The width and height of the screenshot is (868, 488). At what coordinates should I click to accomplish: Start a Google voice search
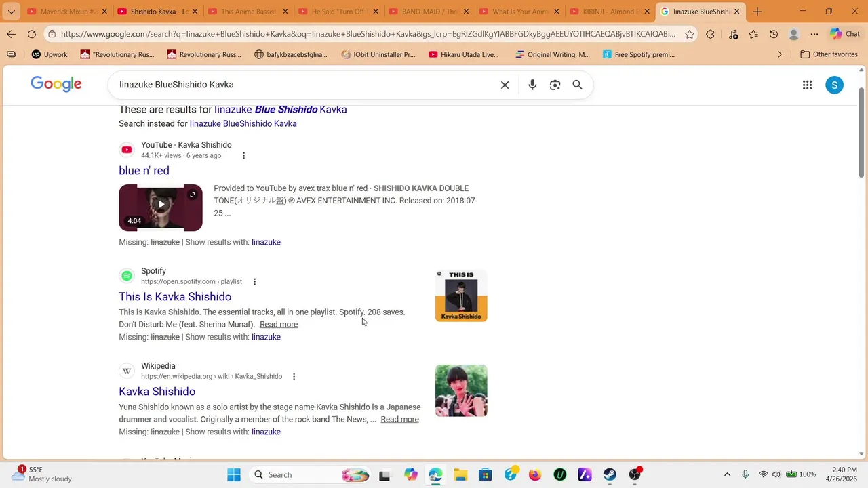532,85
